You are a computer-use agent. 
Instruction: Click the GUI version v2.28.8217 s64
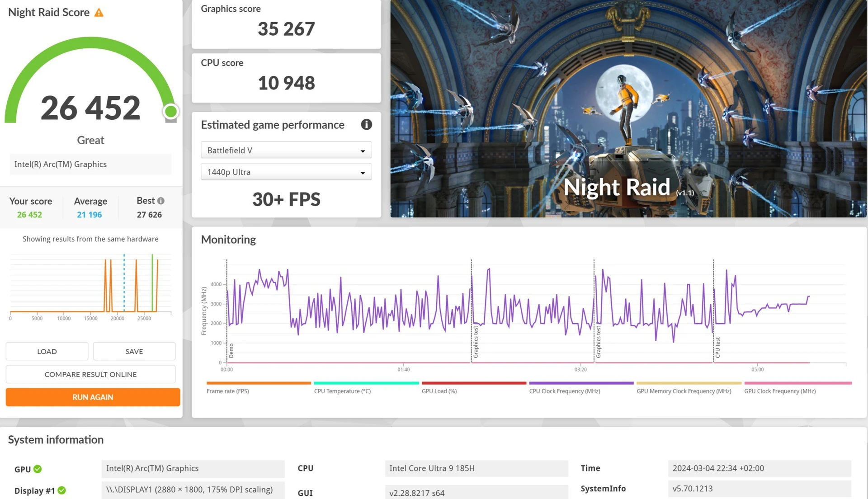pyautogui.click(x=476, y=492)
